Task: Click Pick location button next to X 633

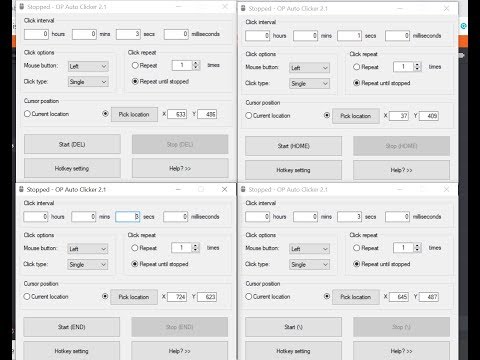Action: click(134, 114)
